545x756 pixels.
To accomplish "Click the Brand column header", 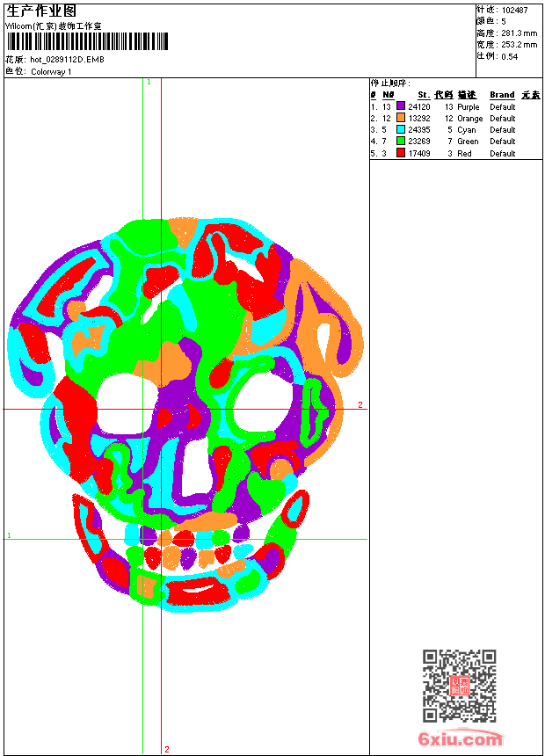I will (x=502, y=94).
